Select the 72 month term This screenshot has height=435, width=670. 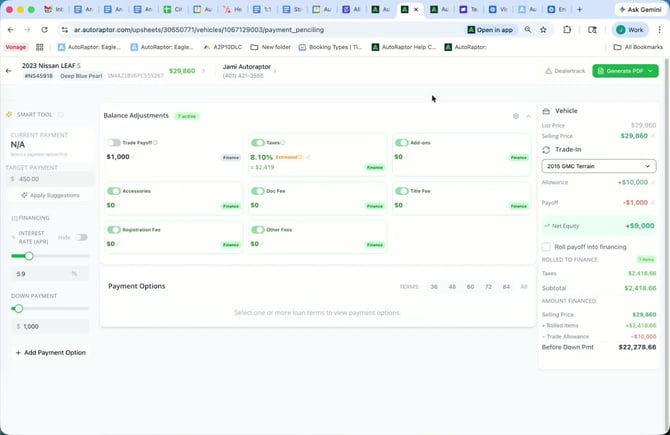click(488, 287)
